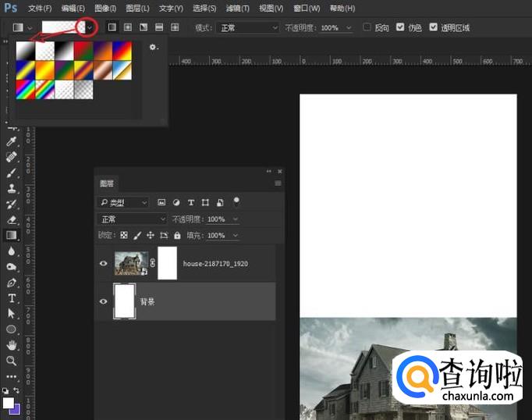The height and width of the screenshot is (420, 532).
Task: Hide the house-2187170_1920 layer
Action: click(x=103, y=264)
